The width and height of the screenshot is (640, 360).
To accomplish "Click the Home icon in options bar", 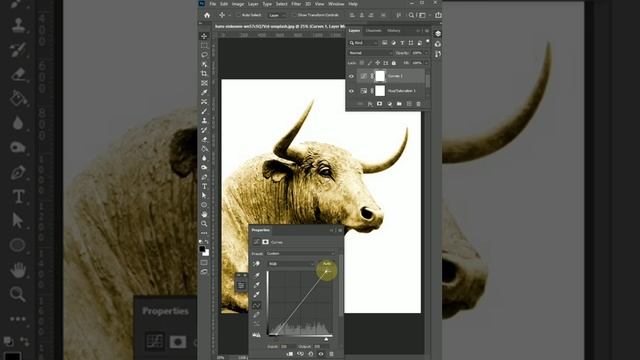I will (x=207, y=15).
